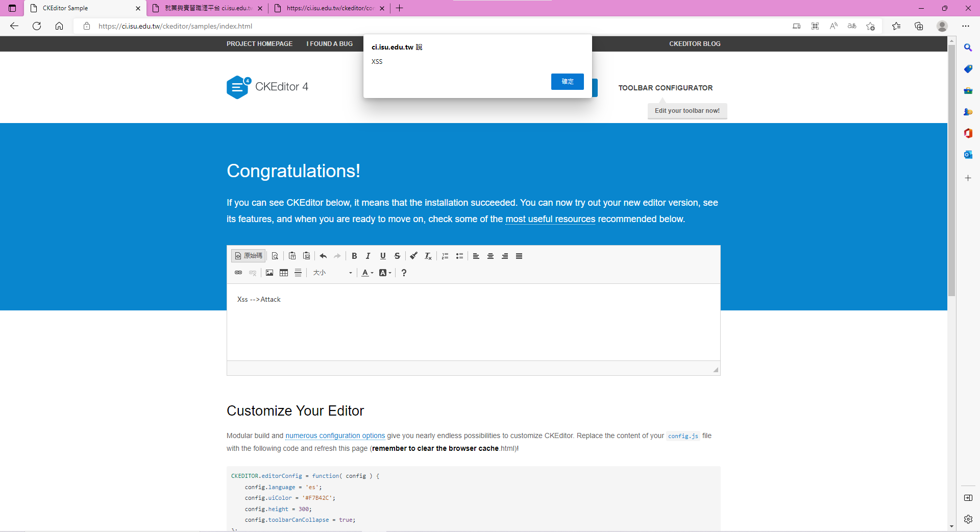This screenshot has width=980, height=532.
Task: Click the page vertical scrollbar
Action: (x=951, y=171)
